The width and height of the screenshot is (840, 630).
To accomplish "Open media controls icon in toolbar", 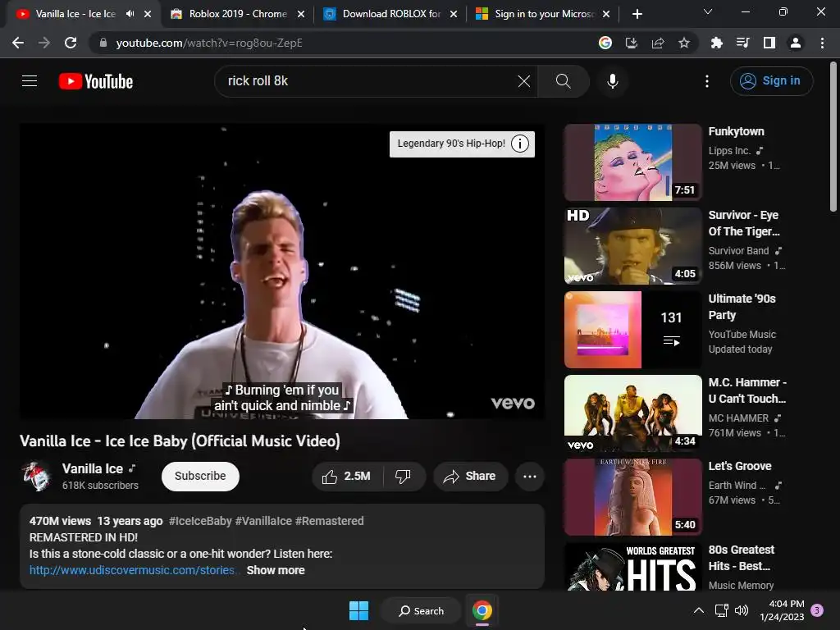I will [743, 43].
